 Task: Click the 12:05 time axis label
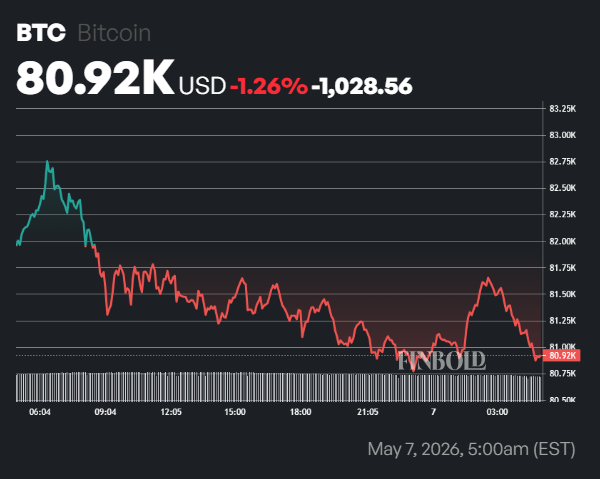171,412
